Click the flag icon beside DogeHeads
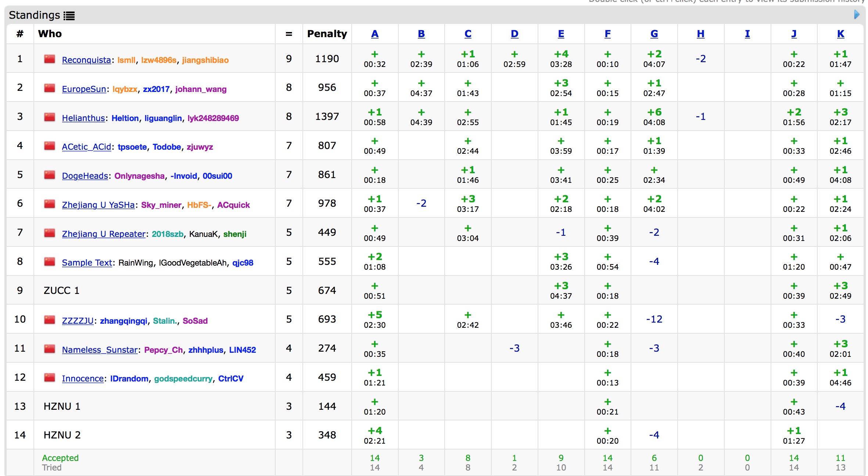Viewport: 868px width, 476px height. pyautogui.click(x=50, y=175)
